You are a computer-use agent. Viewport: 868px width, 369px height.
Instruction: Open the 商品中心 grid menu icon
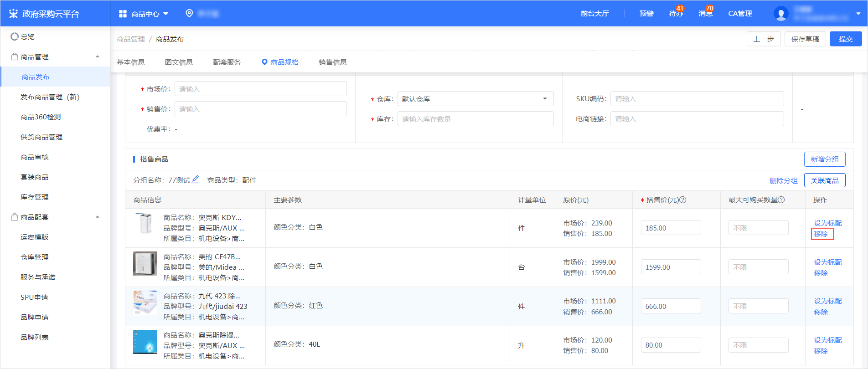[x=123, y=14]
